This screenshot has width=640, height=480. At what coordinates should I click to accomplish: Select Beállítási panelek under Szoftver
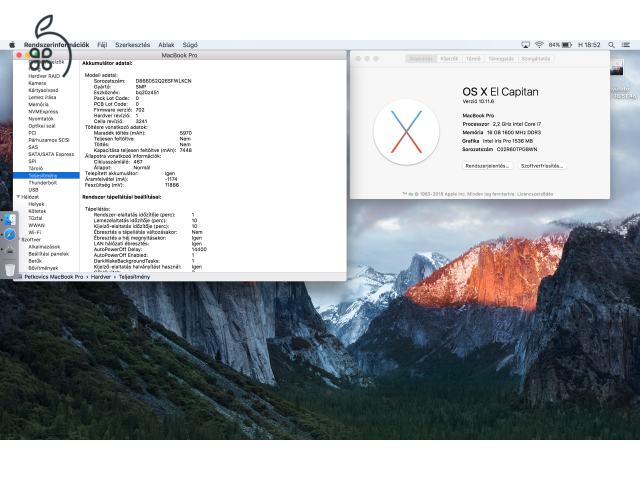(x=49, y=254)
